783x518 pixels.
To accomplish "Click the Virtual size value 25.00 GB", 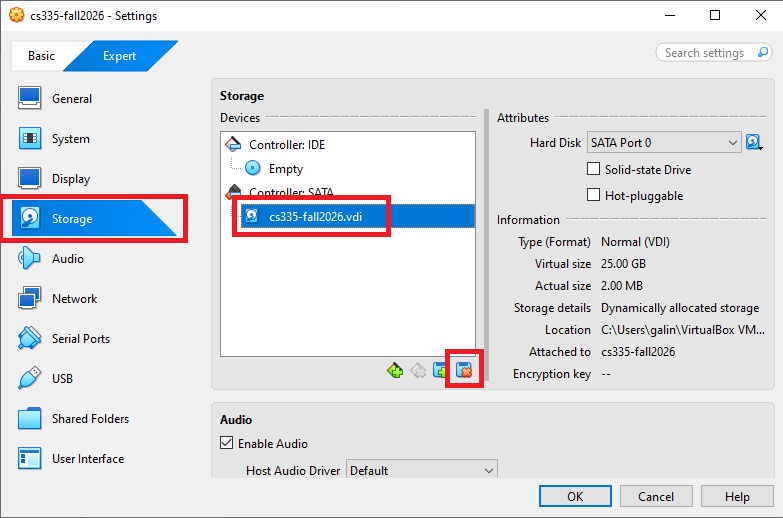I will point(623,263).
